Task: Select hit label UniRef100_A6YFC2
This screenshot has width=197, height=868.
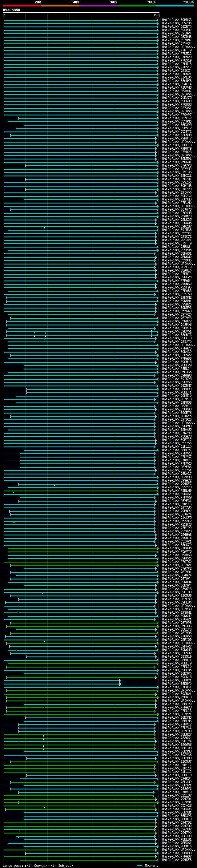Action: (176, 118)
